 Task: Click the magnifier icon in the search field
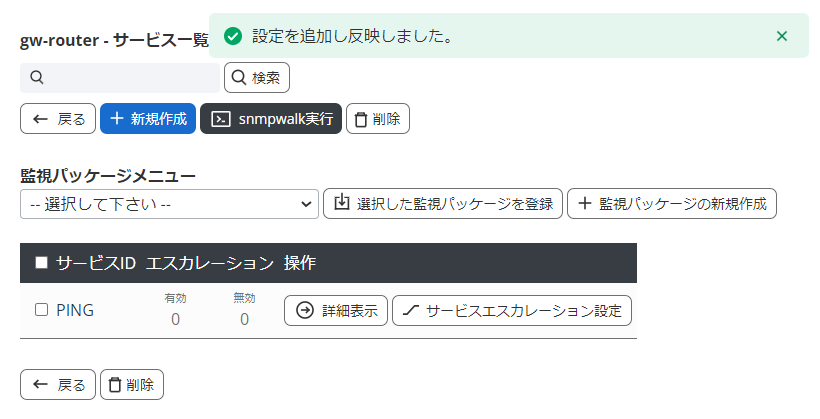(x=36, y=78)
